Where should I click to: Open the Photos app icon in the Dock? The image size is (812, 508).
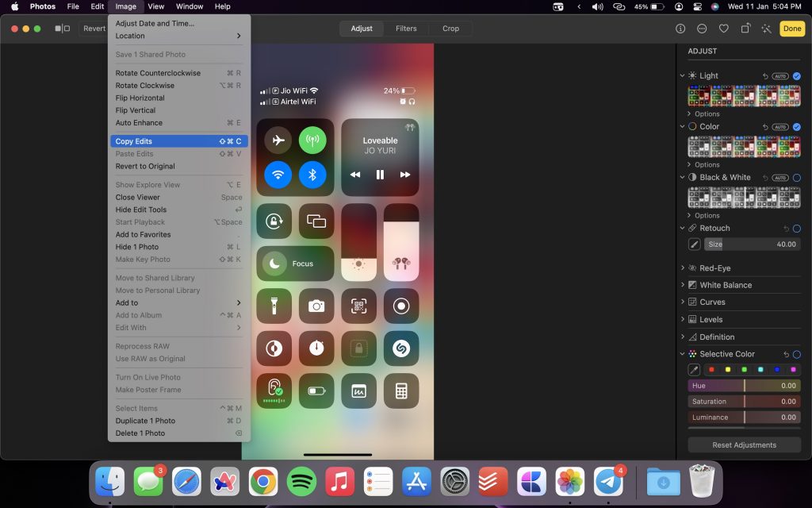pyautogui.click(x=569, y=480)
